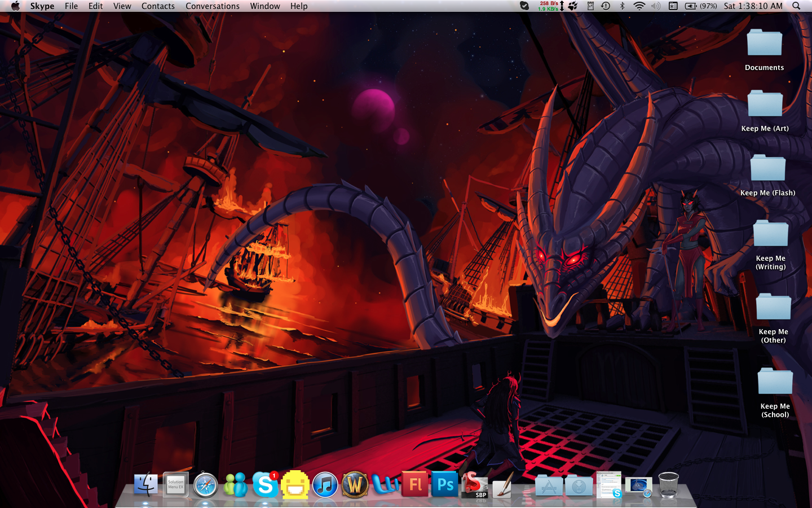
Task: Open paintbrush drawing app in Dock
Action: coord(503,485)
